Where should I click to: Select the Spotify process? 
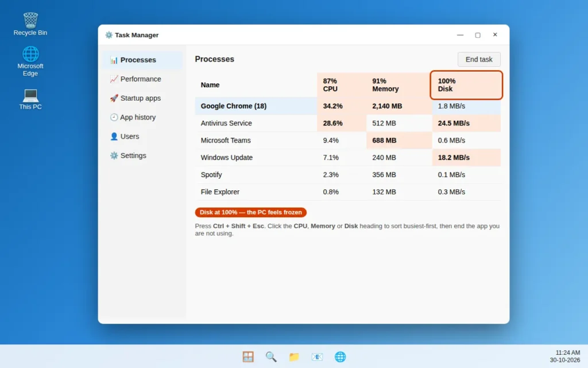tap(347, 175)
